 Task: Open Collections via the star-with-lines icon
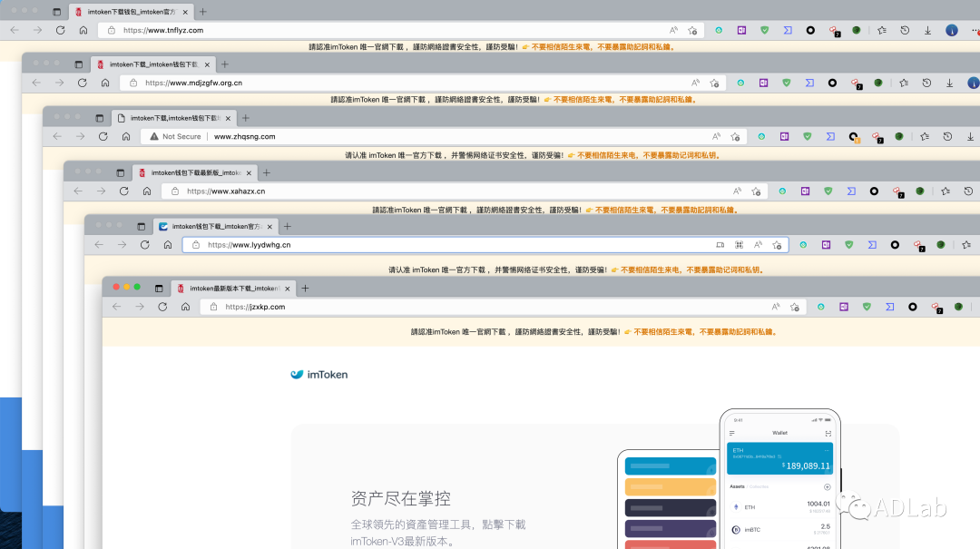(x=882, y=29)
